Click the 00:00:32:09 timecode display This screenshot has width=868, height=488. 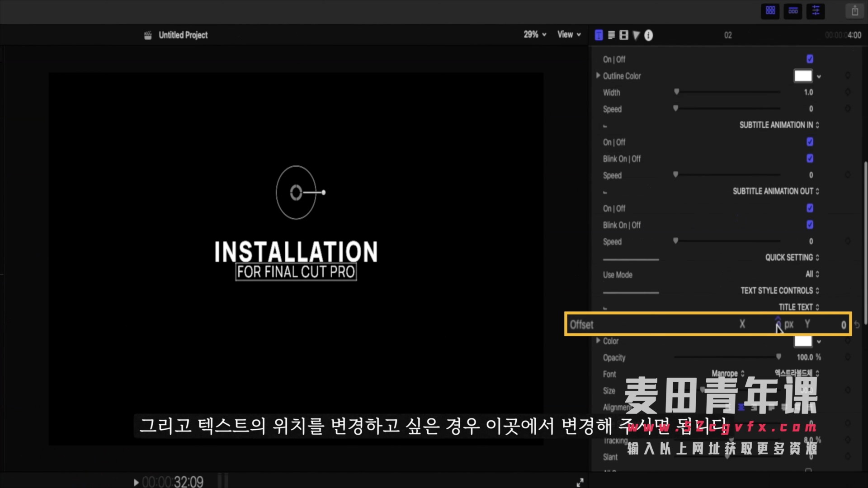tap(173, 482)
